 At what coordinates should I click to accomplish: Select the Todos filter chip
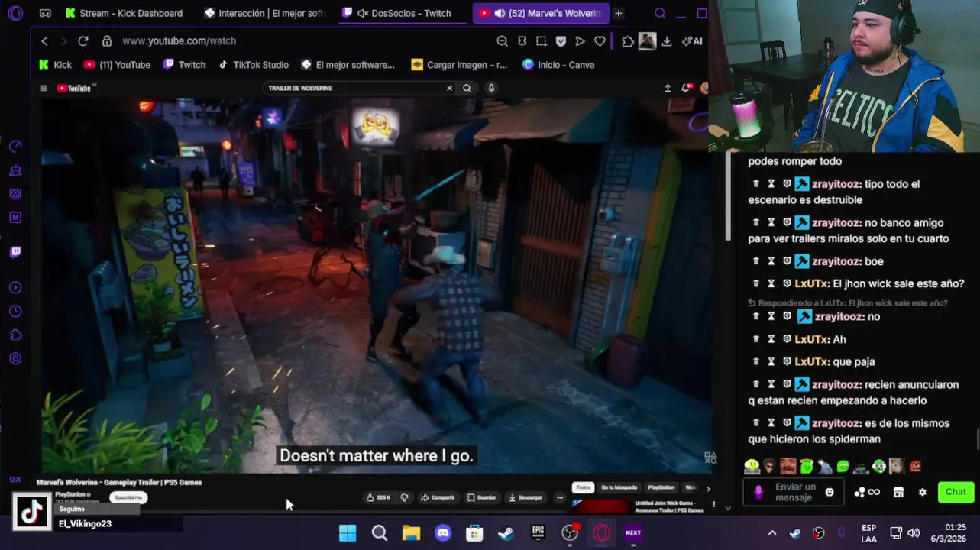click(x=584, y=487)
